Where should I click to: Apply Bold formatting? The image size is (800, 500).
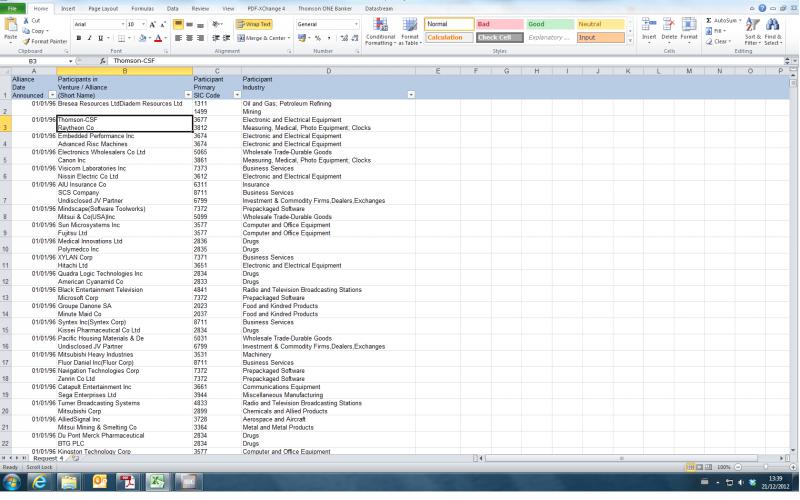pos(79,38)
